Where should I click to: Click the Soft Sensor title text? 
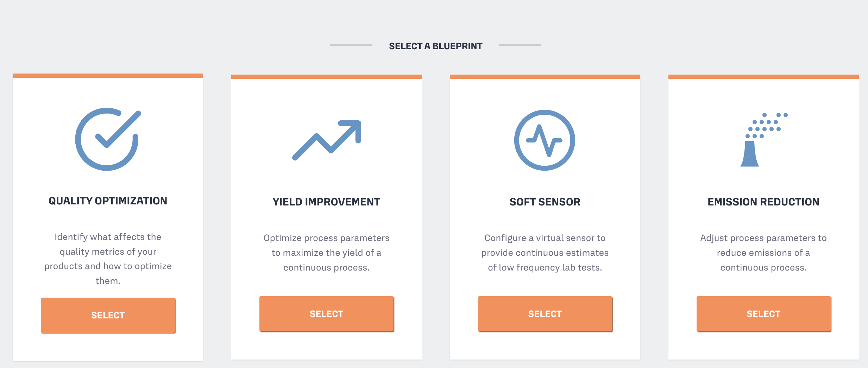pyautogui.click(x=545, y=202)
